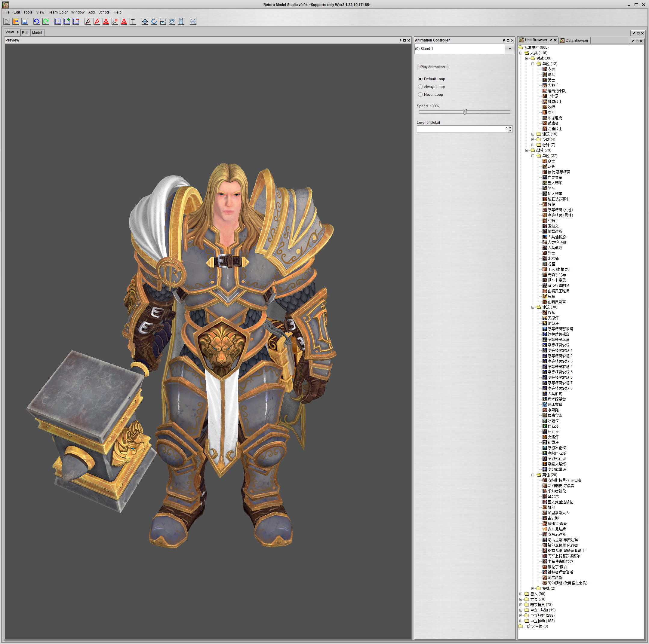Choose the Deselect (minus) selection tool

(76, 21)
